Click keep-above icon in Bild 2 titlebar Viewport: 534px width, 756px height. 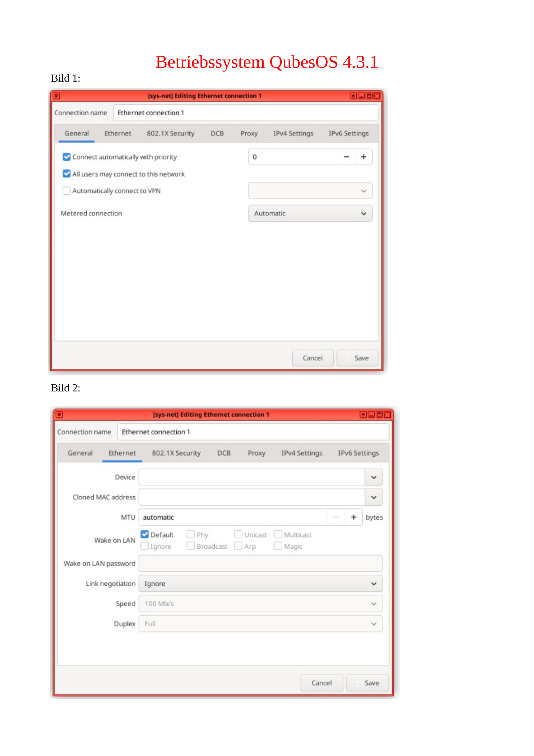363,414
